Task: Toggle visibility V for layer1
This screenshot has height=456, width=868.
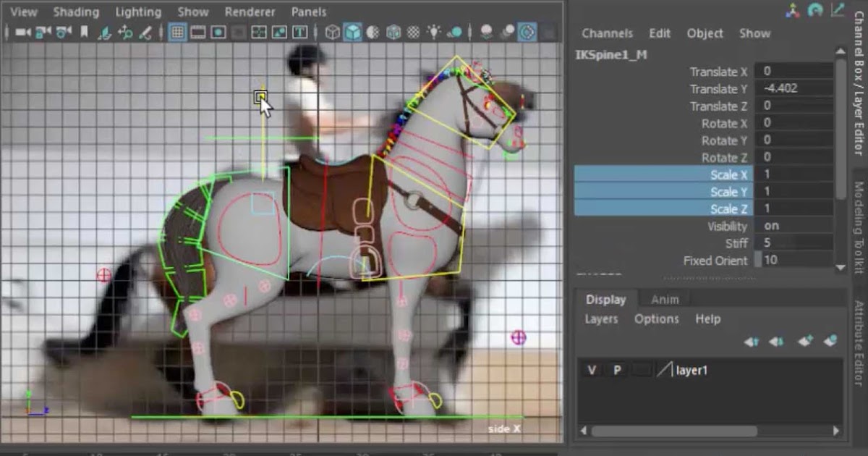Action: point(591,369)
